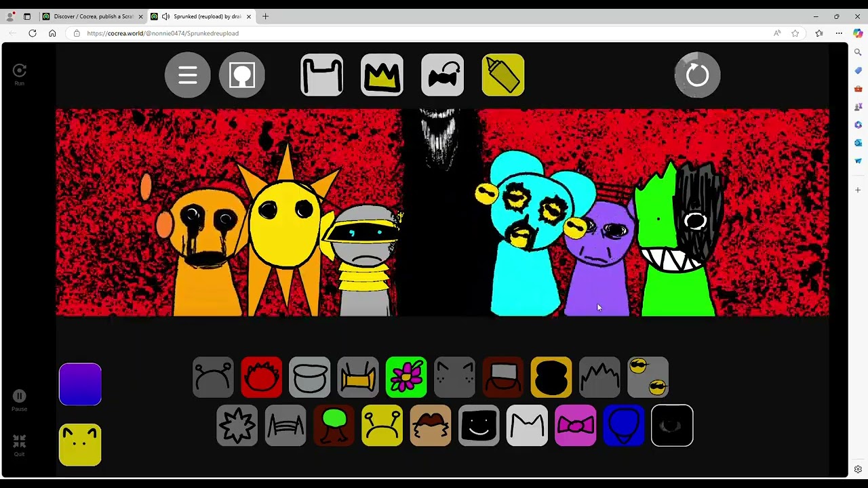The image size is (868, 488).
Task: Pick the red spiky hair sound icon
Action: tap(261, 378)
